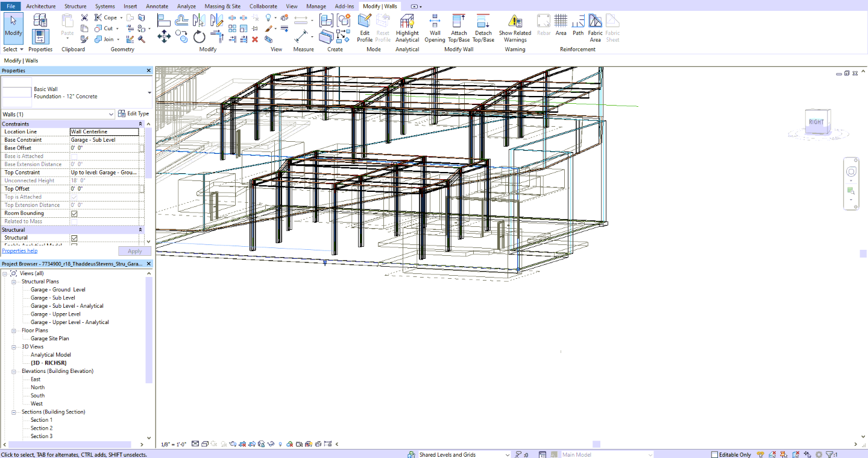Viewport: 868px width, 458px height.
Task: Enable the Editable Only checkbox in status bar
Action: (x=713, y=454)
